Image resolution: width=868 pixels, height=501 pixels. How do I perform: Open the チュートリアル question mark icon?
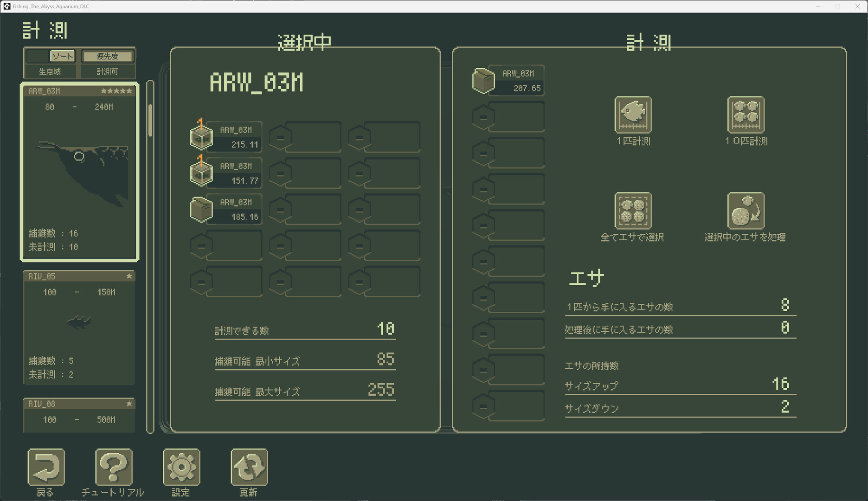(x=114, y=467)
